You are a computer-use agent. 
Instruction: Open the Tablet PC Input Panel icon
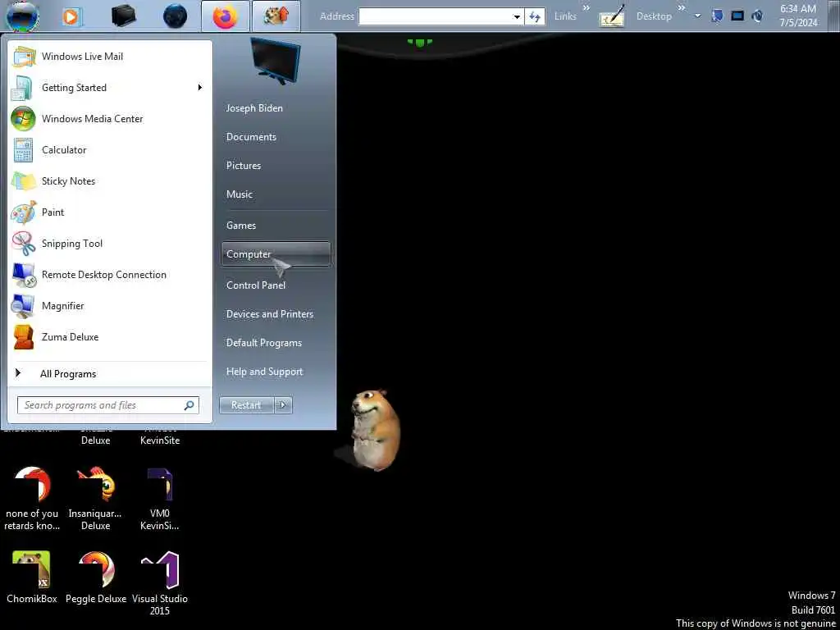pos(612,16)
